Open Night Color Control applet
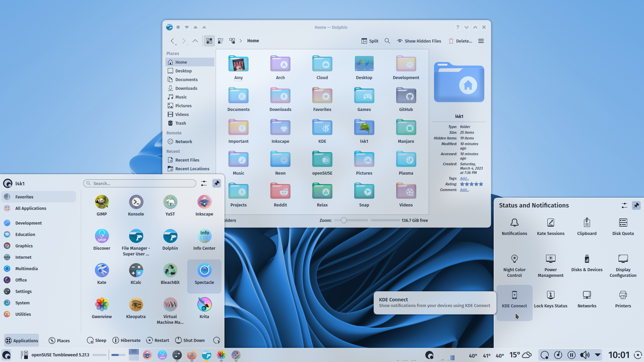The height and width of the screenshot is (362, 644). [x=514, y=265]
